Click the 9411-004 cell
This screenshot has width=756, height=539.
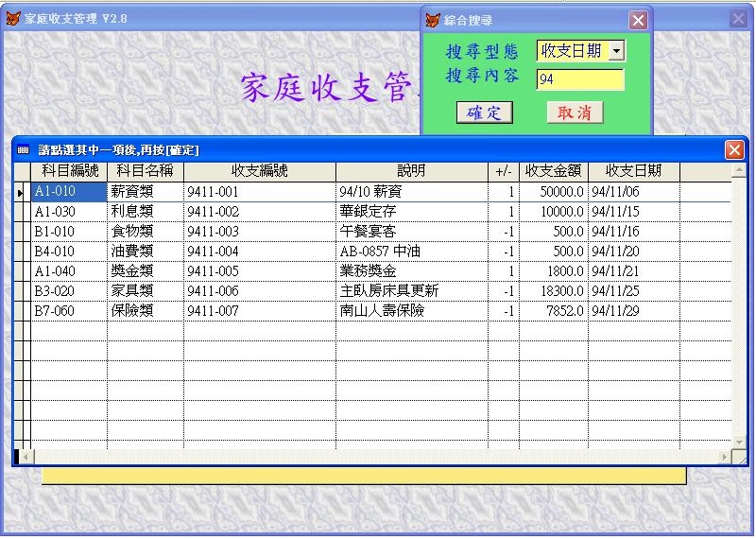pyautogui.click(x=259, y=252)
